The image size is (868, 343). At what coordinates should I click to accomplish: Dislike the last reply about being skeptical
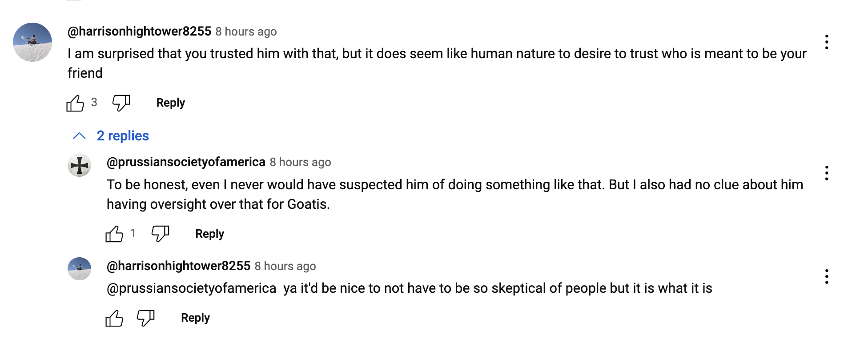145,318
